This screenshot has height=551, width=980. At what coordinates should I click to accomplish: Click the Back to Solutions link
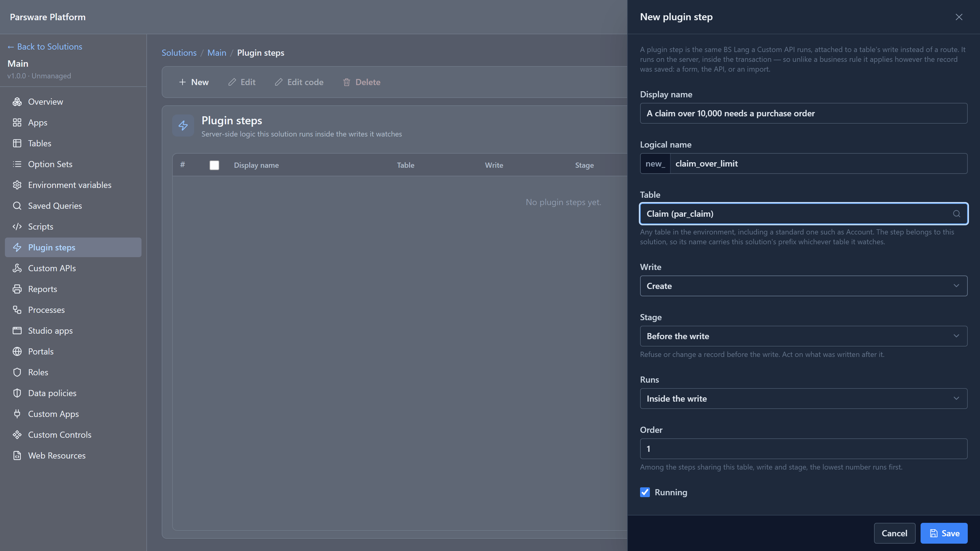point(45,47)
